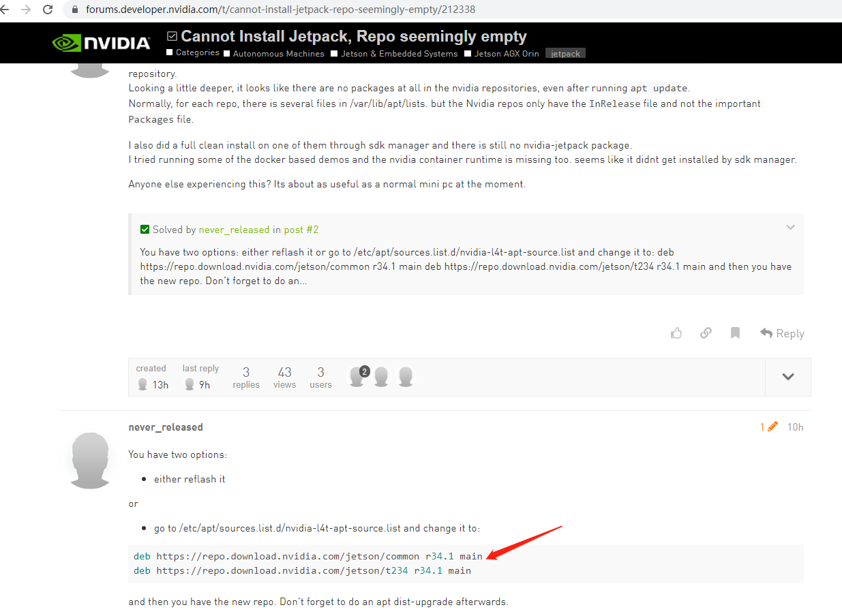842x616 pixels.
Task: Click the padlock site security icon
Action: point(74,10)
